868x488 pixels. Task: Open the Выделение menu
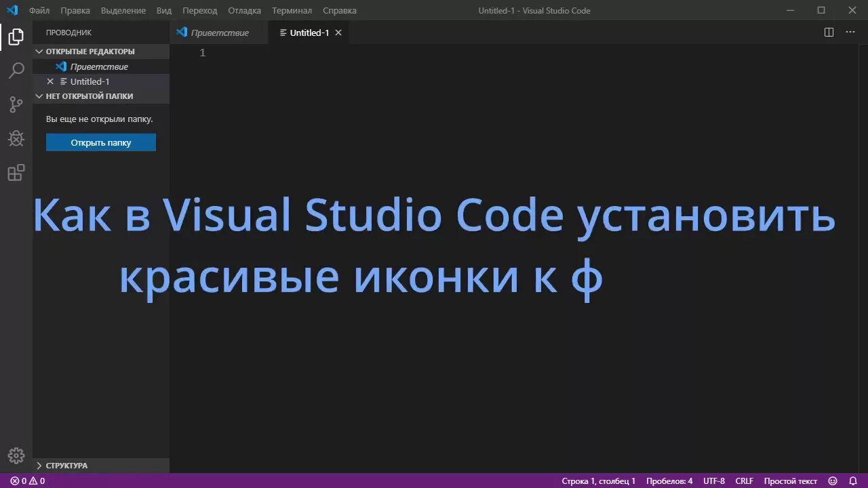pos(123,10)
